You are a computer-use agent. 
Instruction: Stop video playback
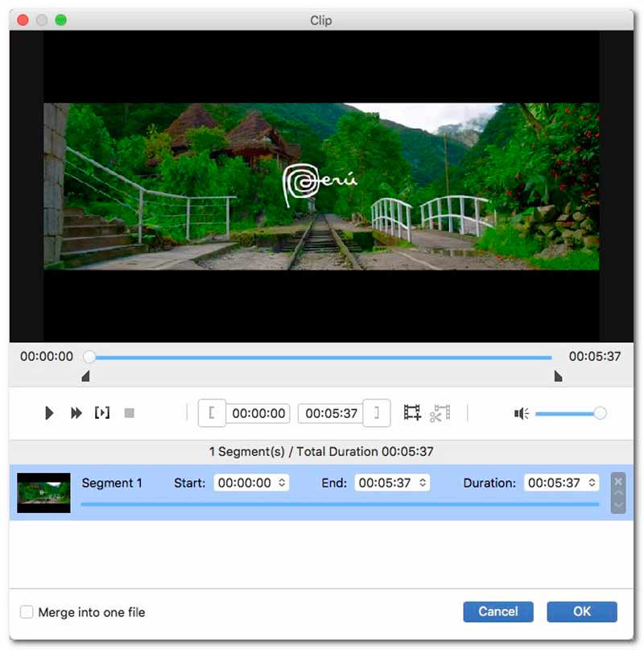click(x=129, y=413)
